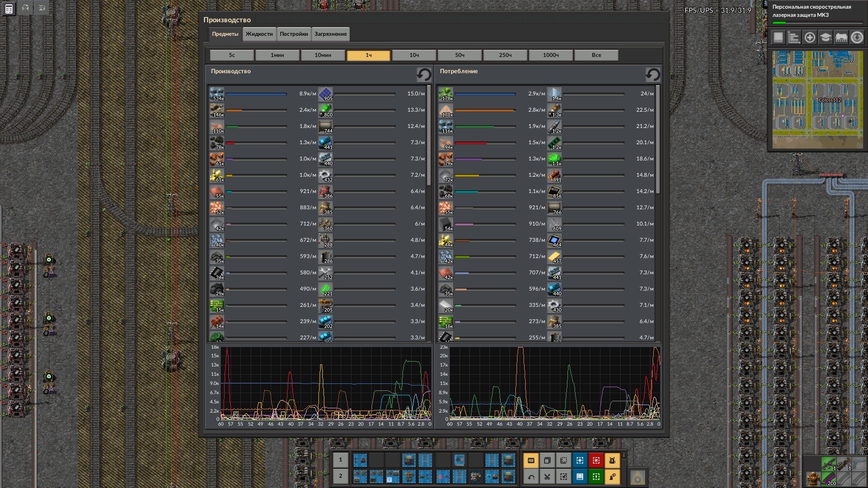Image resolution: width=868 pixels, height=488 pixels.
Task: Select quickbar row 2 button
Action: 340,476
